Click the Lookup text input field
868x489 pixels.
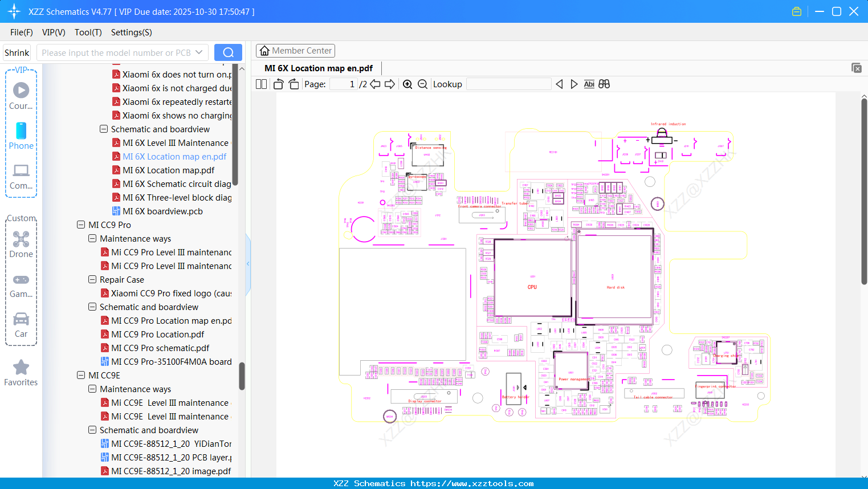click(x=508, y=84)
